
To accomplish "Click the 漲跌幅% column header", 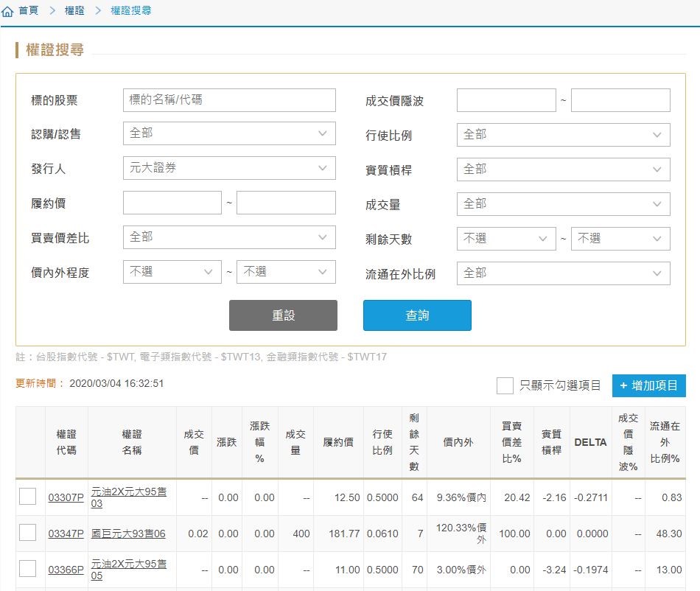I will click(x=259, y=442).
